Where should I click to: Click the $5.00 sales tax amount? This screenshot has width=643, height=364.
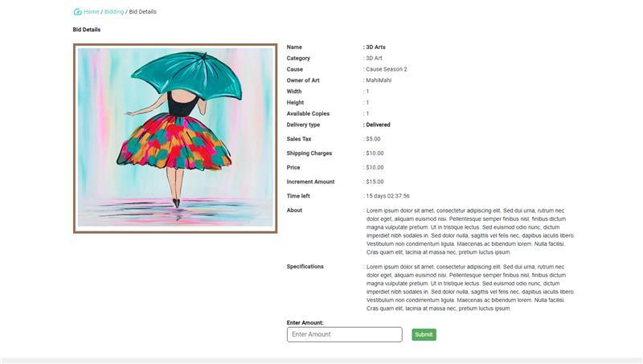click(373, 139)
